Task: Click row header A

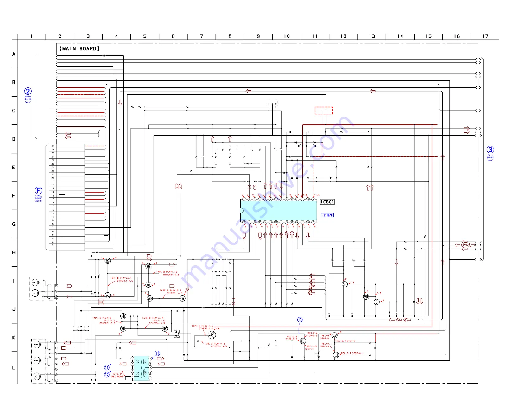Action: pyautogui.click(x=14, y=54)
